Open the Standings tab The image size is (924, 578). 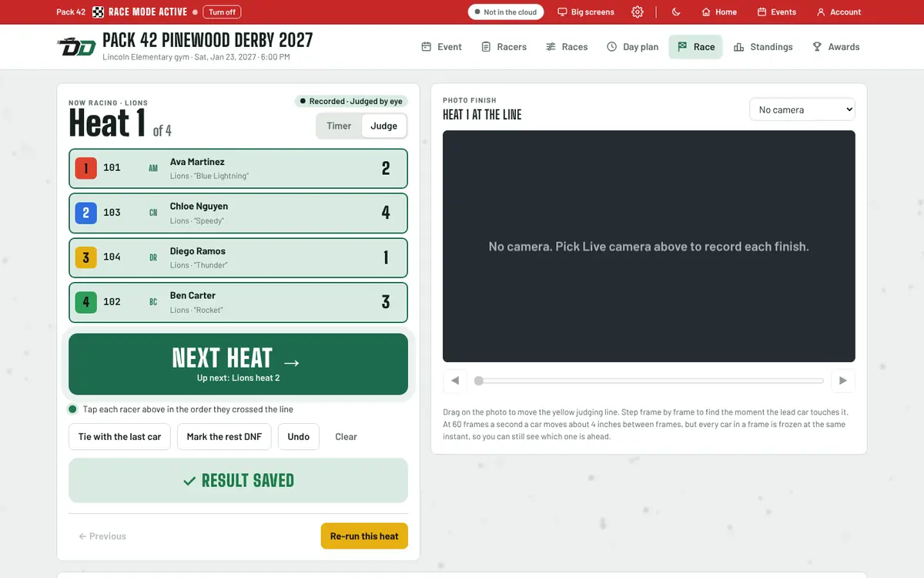[763, 47]
